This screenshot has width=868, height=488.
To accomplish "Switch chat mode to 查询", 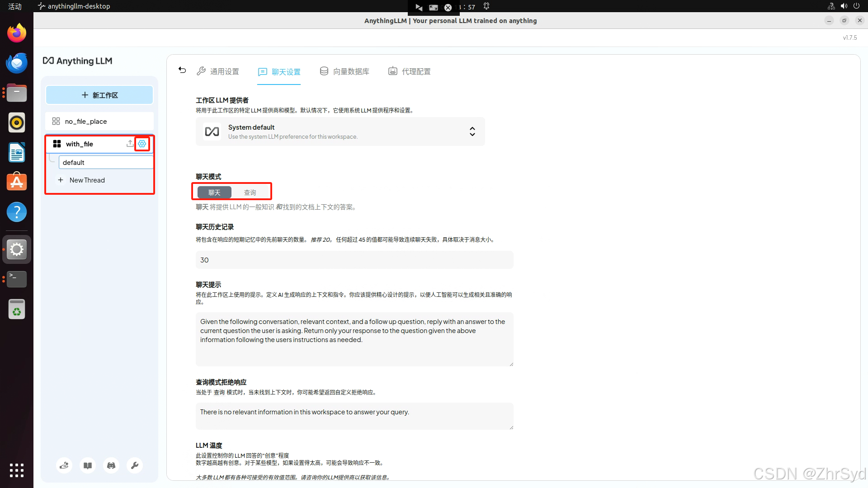I will coord(250,192).
